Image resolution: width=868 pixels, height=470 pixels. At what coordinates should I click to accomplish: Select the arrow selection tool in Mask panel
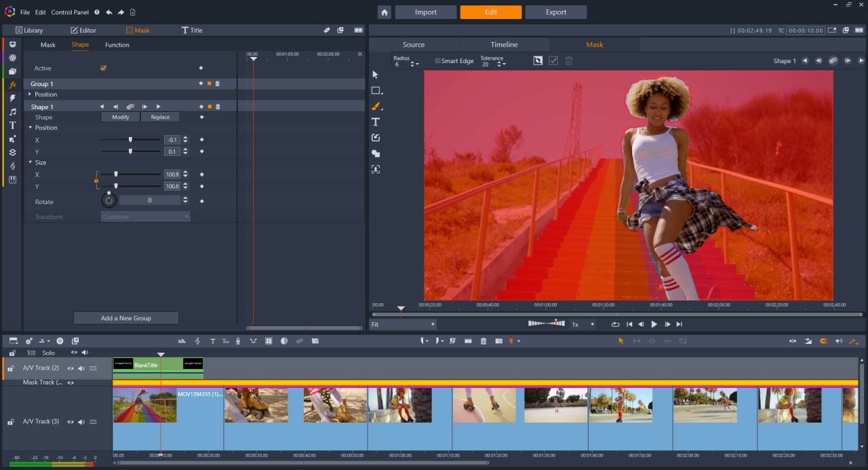[375, 75]
